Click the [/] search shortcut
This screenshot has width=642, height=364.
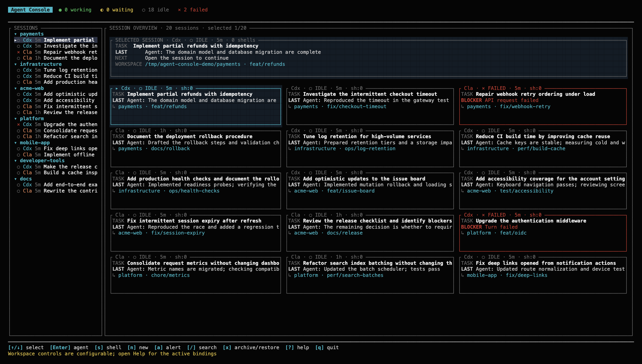point(202,348)
